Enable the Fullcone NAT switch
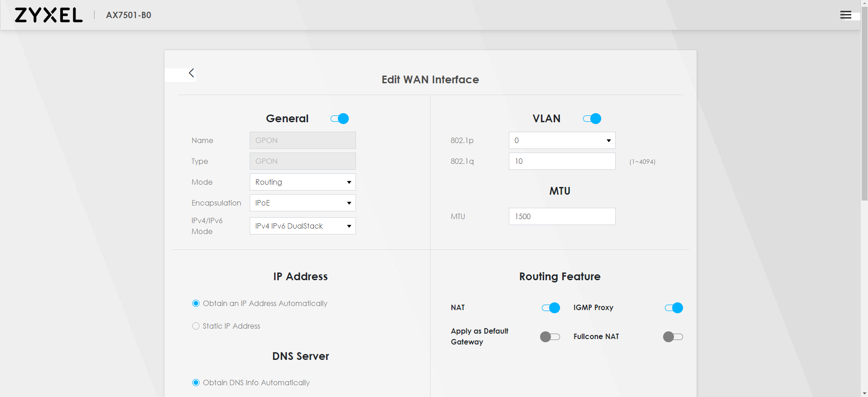This screenshot has height=397, width=868. [x=673, y=337]
